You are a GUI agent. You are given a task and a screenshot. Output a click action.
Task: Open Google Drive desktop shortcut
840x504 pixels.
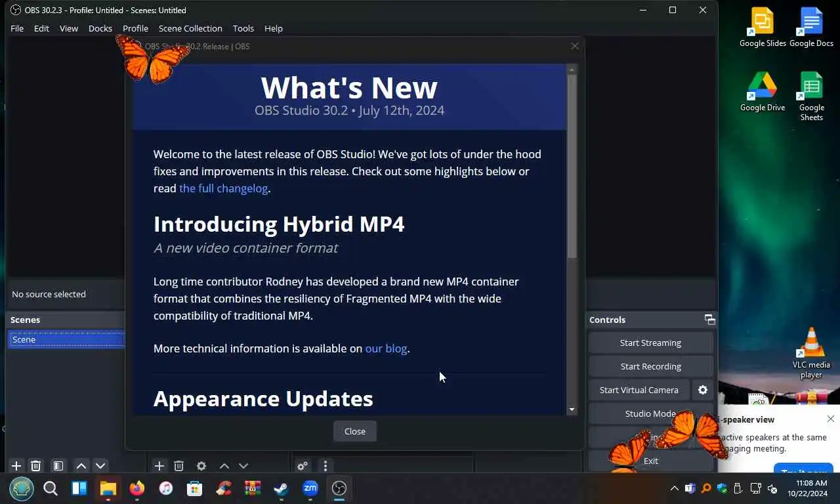pos(763,92)
